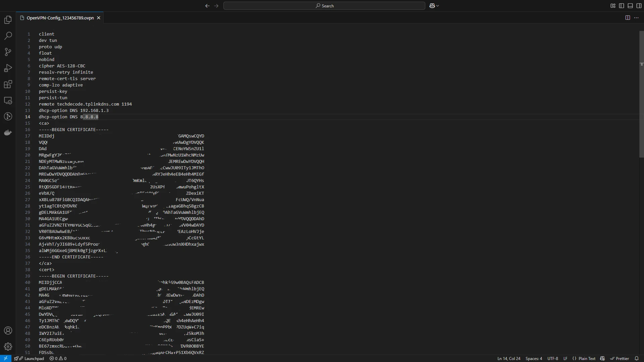Change indentation via Spaces: 4
This screenshot has width=644, height=362.
pos(534,358)
